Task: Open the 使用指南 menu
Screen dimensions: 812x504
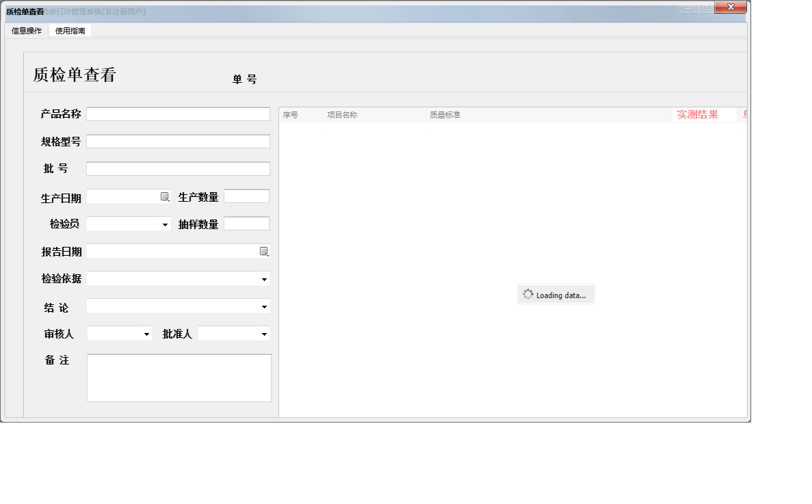Action: pos(70,31)
